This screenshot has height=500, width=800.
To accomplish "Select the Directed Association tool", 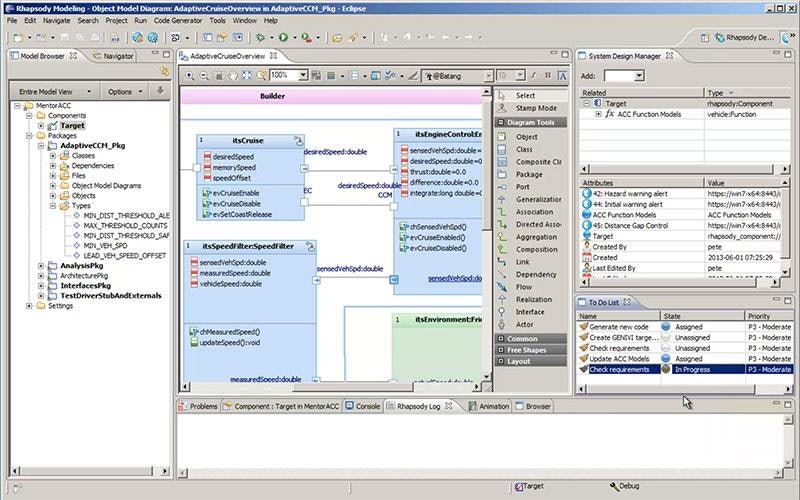I will click(531, 224).
